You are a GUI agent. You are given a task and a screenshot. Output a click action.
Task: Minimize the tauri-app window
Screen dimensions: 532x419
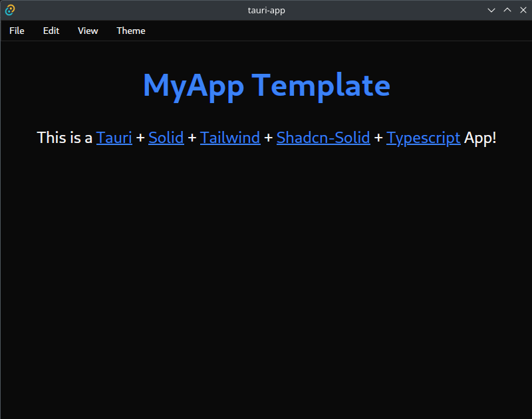pyautogui.click(x=491, y=10)
